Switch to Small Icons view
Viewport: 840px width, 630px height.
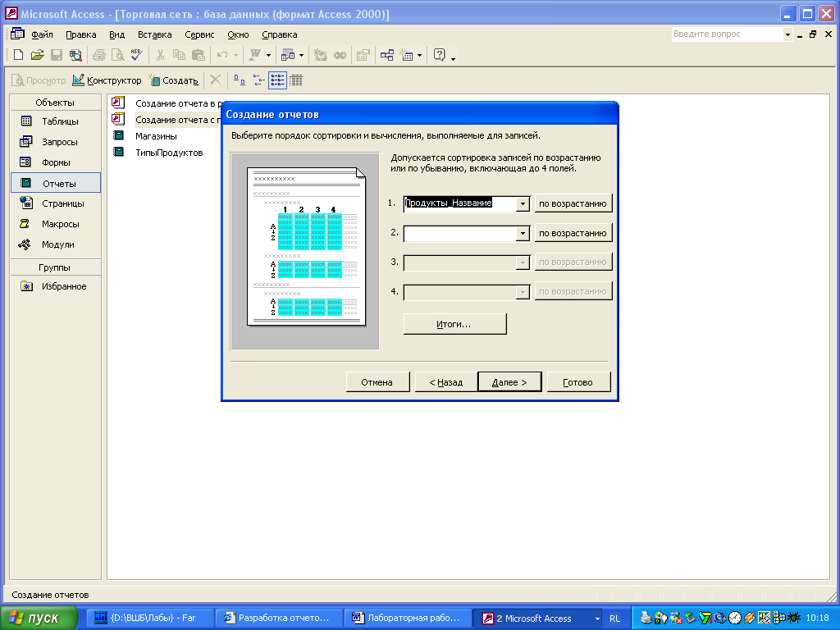pyautogui.click(x=258, y=80)
